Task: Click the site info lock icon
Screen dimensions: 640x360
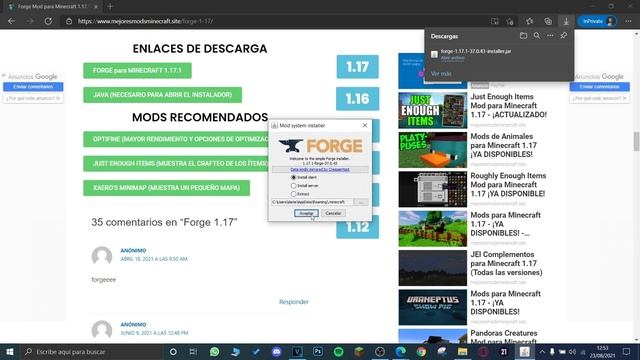Action: pos(69,21)
